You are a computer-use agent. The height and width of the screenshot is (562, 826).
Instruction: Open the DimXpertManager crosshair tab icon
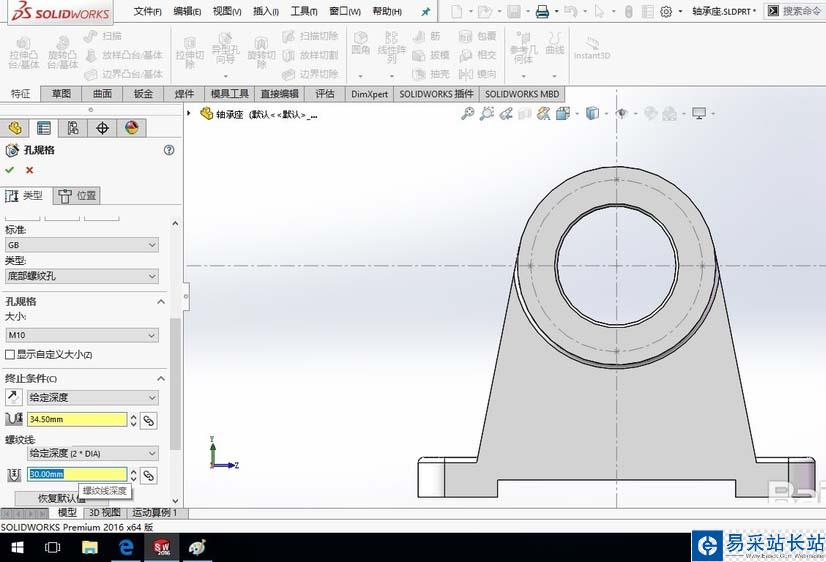coord(102,128)
